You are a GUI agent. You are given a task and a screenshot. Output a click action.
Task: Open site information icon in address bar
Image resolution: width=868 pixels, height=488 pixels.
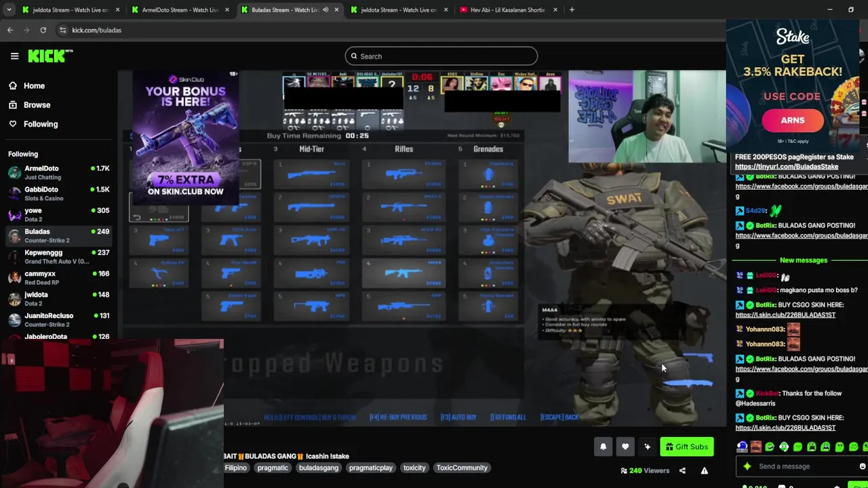click(62, 30)
